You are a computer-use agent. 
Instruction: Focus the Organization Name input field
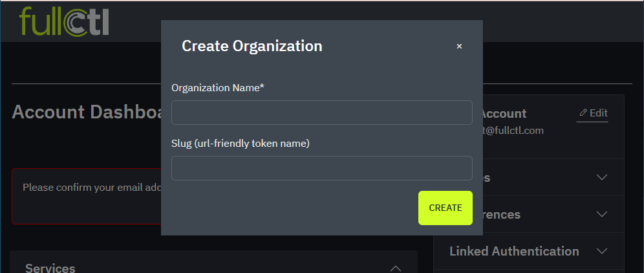(321, 113)
